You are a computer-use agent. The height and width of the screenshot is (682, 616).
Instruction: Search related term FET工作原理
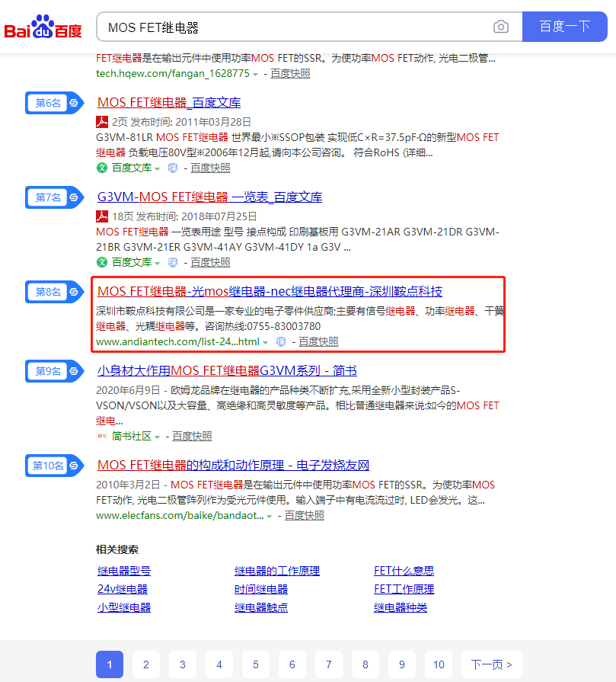click(x=404, y=589)
